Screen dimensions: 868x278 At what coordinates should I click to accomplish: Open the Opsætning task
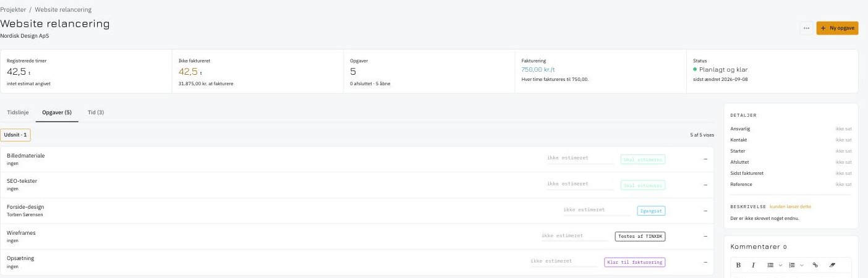point(357,262)
